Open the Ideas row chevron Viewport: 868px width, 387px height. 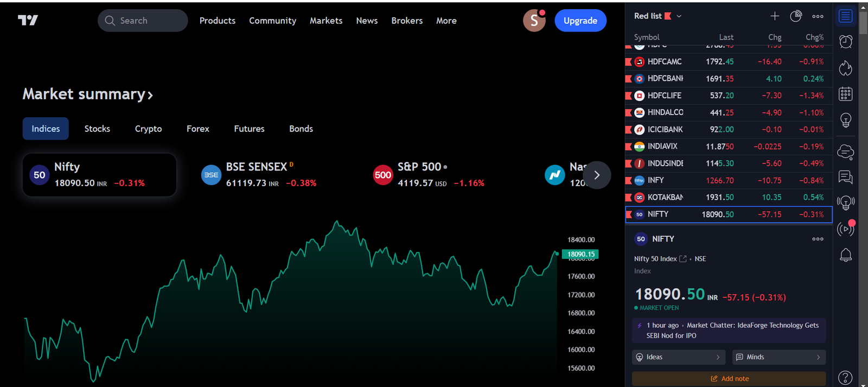click(x=718, y=357)
